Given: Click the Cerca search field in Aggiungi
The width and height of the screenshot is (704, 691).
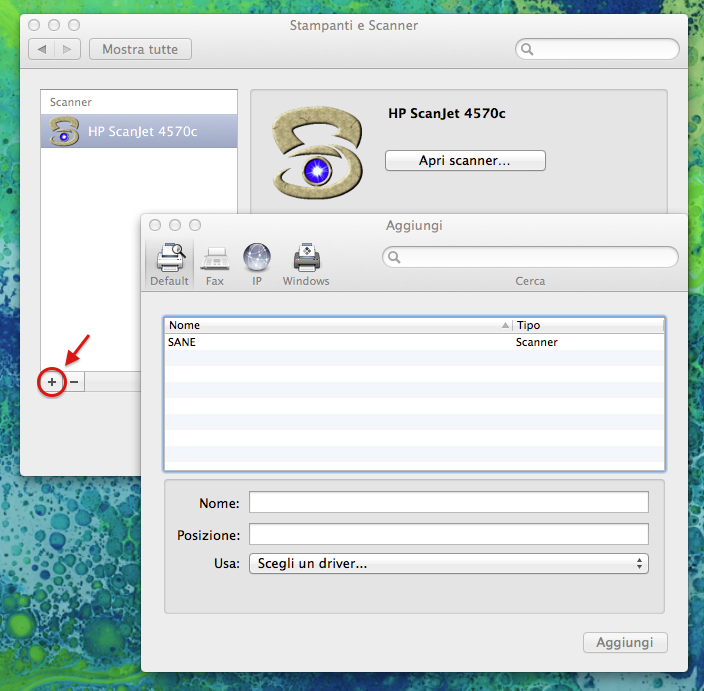Looking at the screenshot, I should click(530, 257).
